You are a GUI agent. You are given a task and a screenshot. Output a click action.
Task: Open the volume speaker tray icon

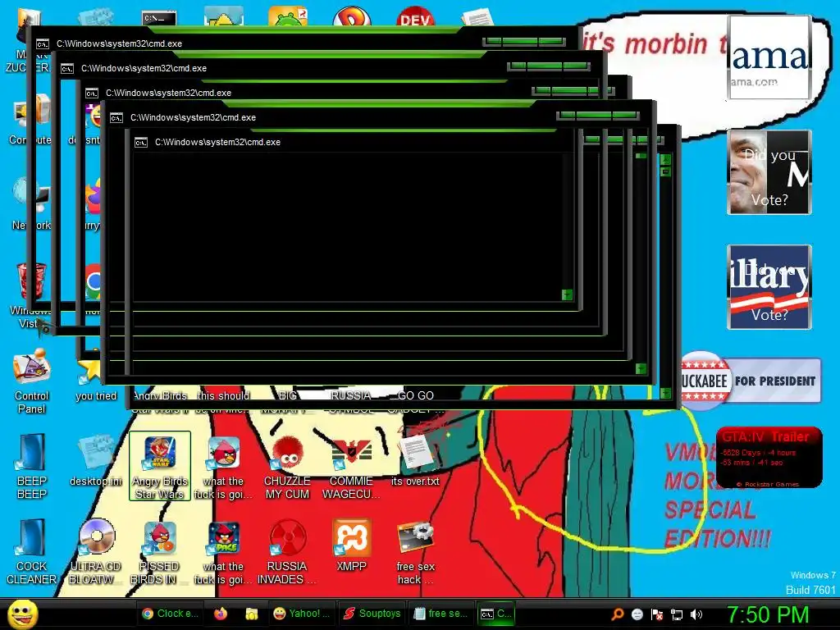coord(696,614)
